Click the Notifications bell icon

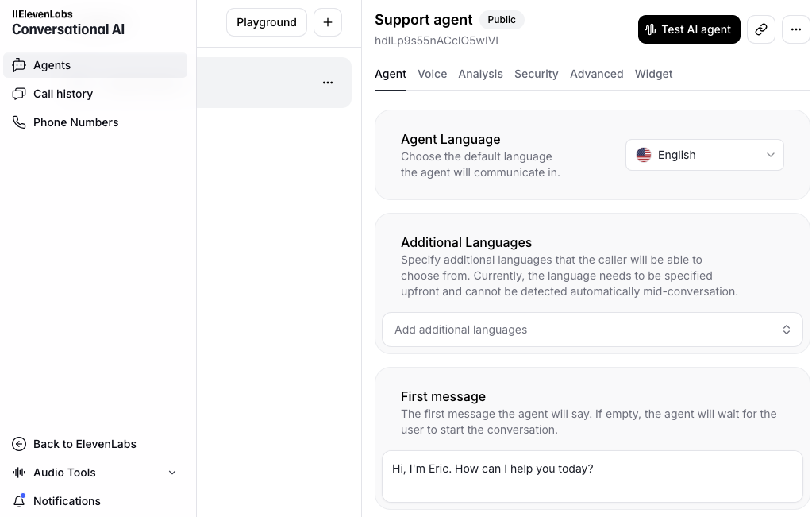[x=19, y=501]
